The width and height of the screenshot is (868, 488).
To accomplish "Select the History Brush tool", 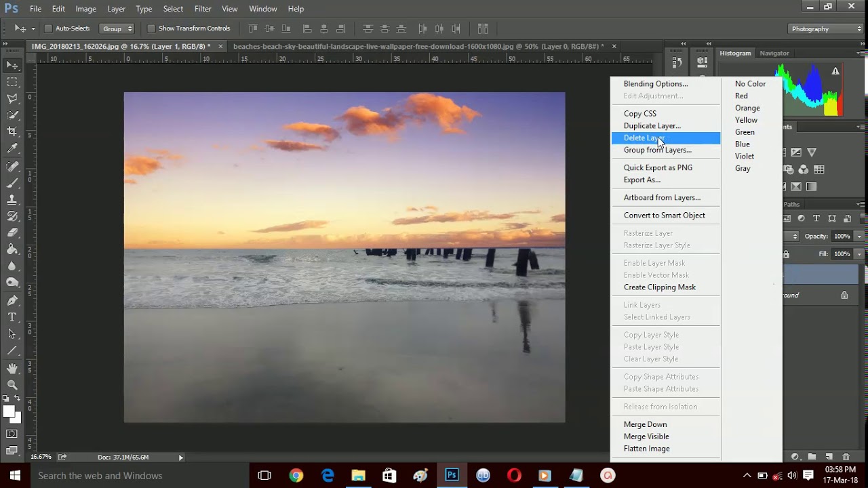I will pos(12,216).
